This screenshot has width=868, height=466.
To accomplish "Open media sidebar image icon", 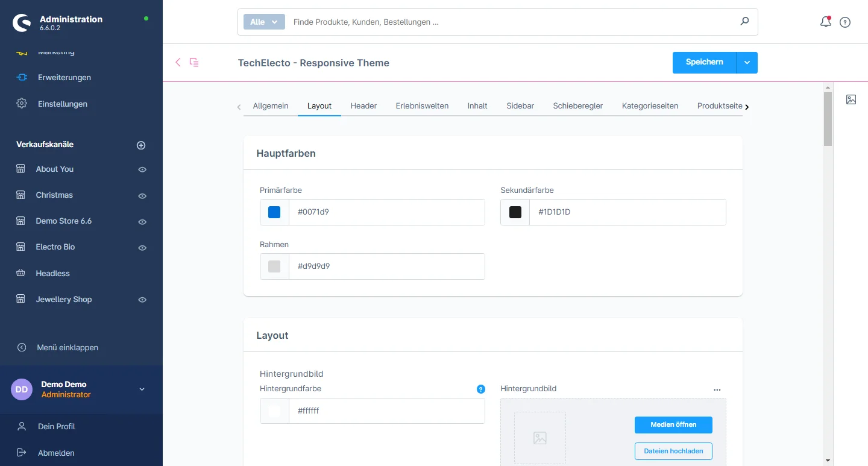I will (851, 99).
